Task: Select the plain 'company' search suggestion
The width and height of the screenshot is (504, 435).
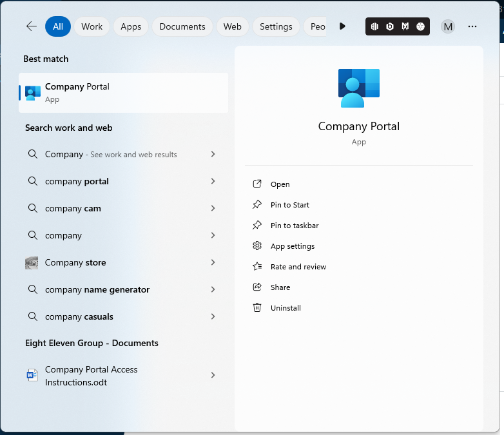Action: (124, 235)
